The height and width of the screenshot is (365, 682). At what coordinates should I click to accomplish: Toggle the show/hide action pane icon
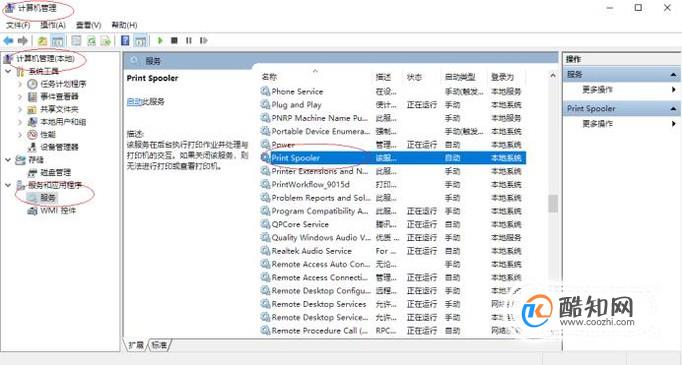[x=140, y=41]
